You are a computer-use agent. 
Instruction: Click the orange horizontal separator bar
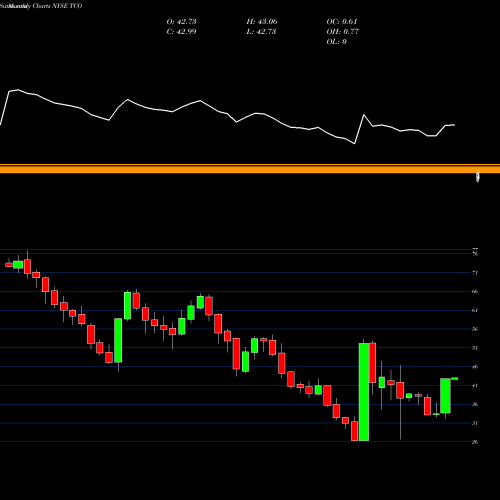pos(250,169)
